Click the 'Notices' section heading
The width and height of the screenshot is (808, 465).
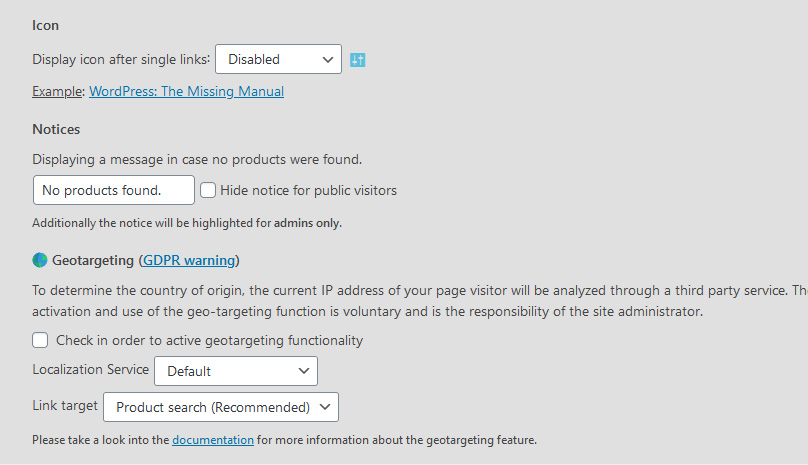(x=56, y=129)
